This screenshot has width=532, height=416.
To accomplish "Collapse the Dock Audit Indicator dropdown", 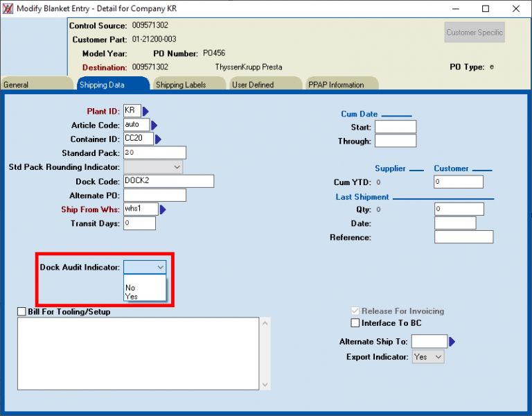I will [x=160, y=267].
